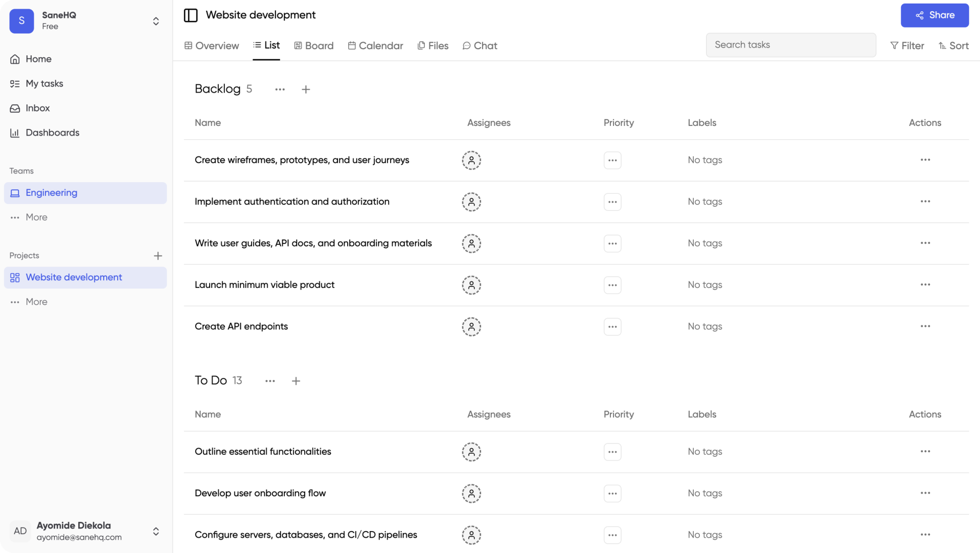The width and height of the screenshot is (980, 553).
Task: Expand the Ayomide Diekola account menu
Action: tap(156, 532)
